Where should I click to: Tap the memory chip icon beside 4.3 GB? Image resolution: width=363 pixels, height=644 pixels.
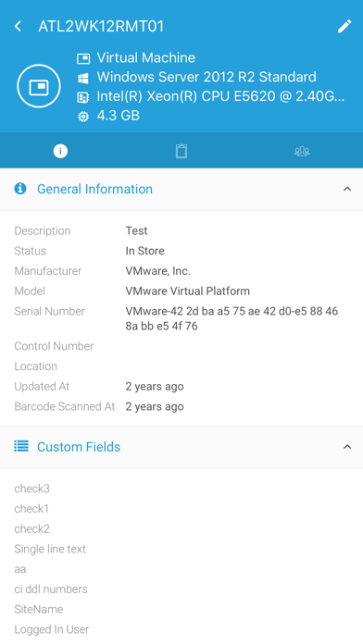[83, 117]
